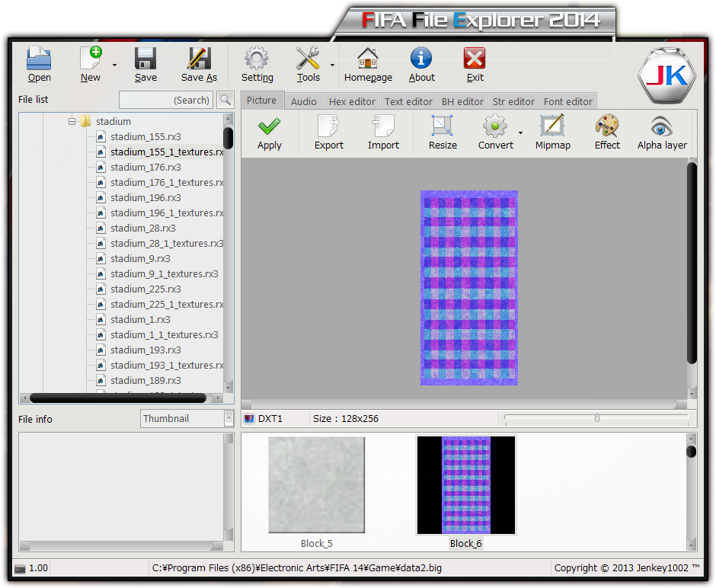Select the Block_5 thumbnail
The width and height of the screenshot is (716, 588).
316,485
